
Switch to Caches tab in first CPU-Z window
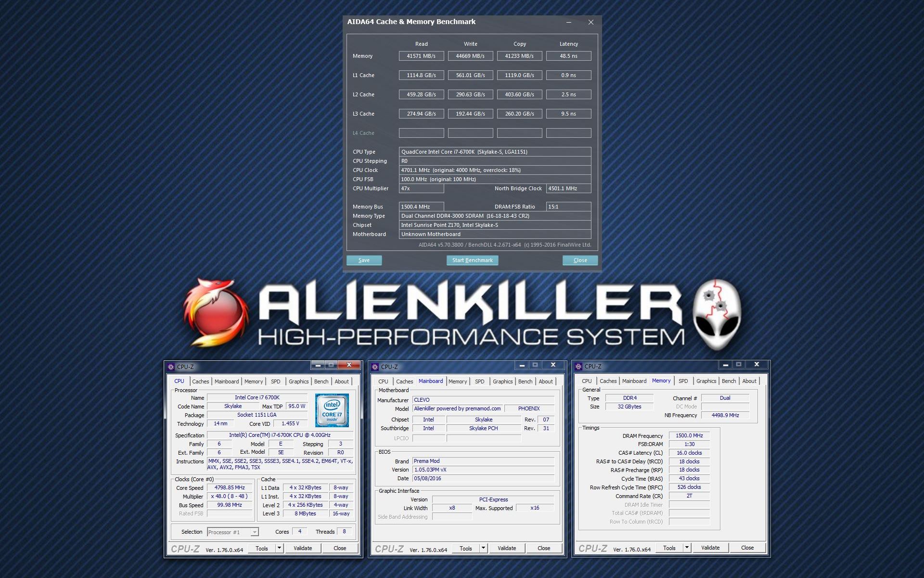(x=201, y=381)
